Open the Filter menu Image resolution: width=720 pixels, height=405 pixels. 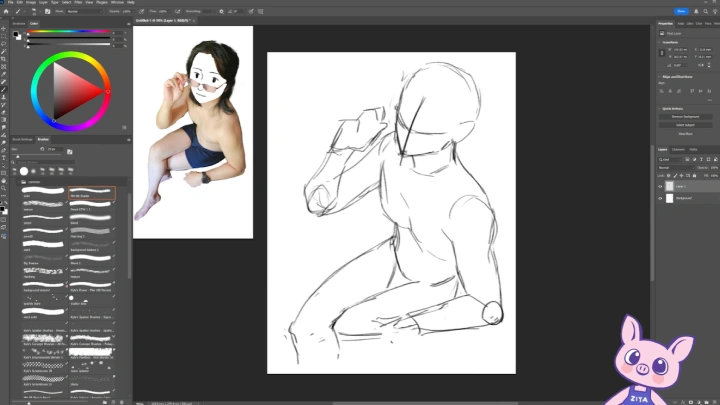78,2
